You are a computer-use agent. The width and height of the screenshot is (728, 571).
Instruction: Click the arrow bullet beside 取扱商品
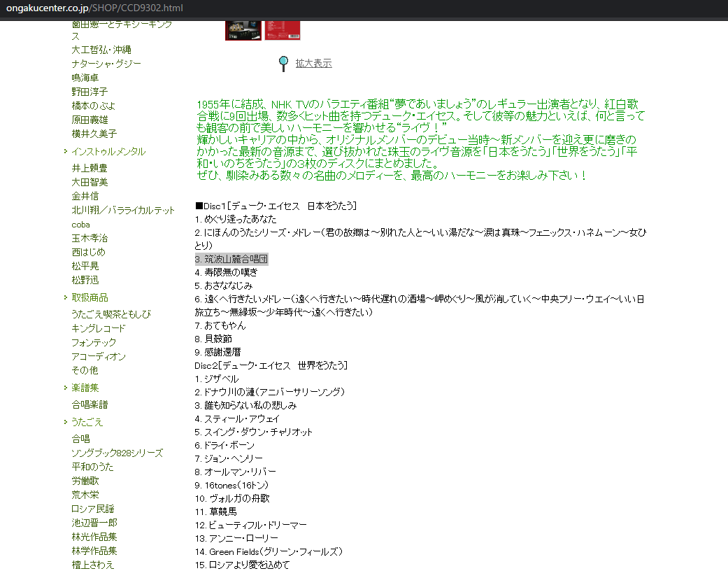[x=66, y=297]
